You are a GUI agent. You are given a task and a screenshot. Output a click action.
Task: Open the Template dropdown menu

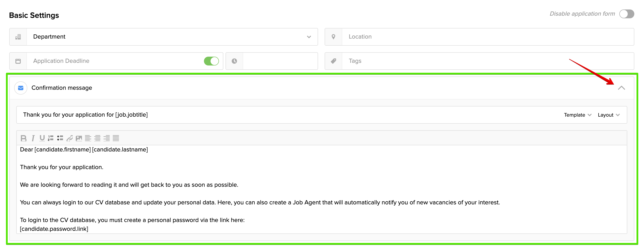(x=577, y=115)
